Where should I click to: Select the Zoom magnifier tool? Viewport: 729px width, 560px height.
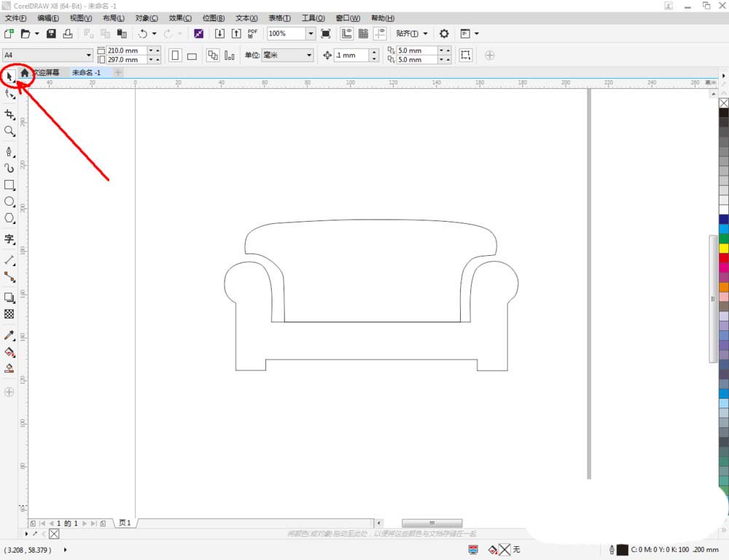pyautogui.click(x=9, y=131)
